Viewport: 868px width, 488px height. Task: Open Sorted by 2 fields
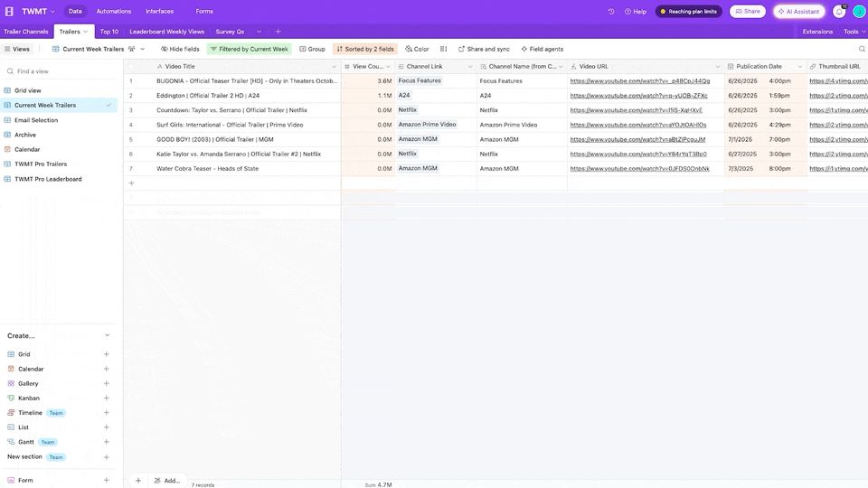click(365, 49)
